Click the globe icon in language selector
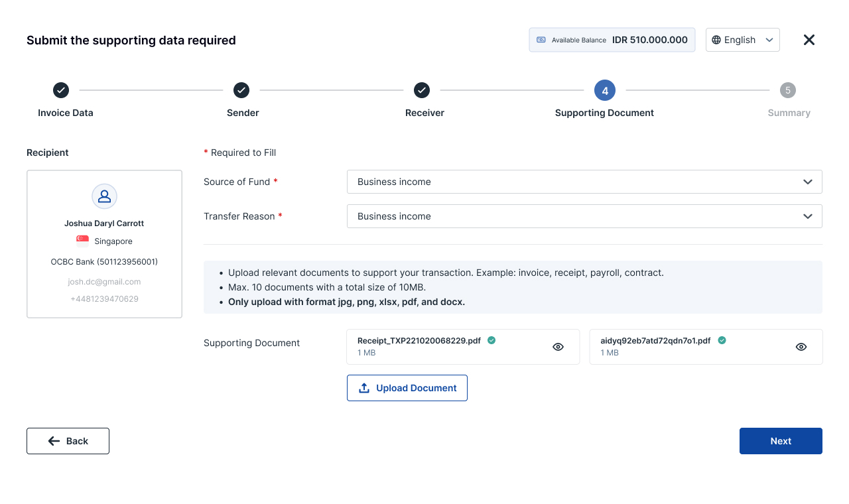 point(716,40)
